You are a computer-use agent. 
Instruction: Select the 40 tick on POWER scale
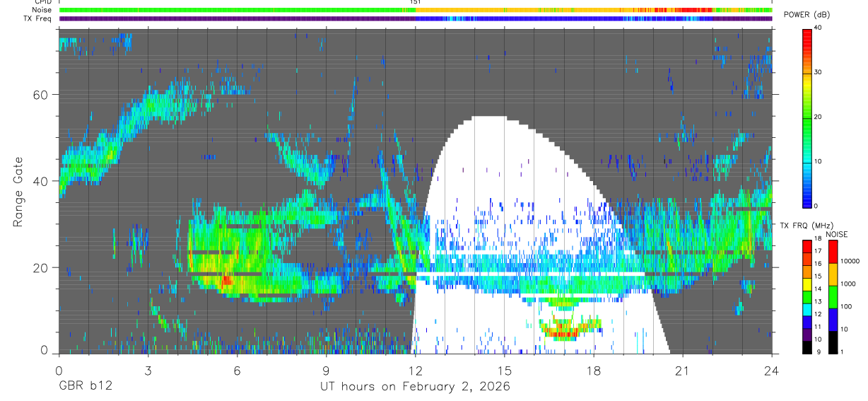pos(819,28)
